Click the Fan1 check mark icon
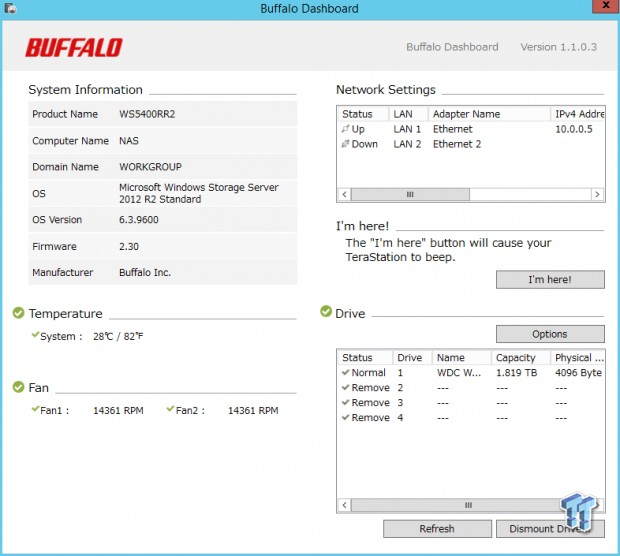 click(x=35, y=409)
